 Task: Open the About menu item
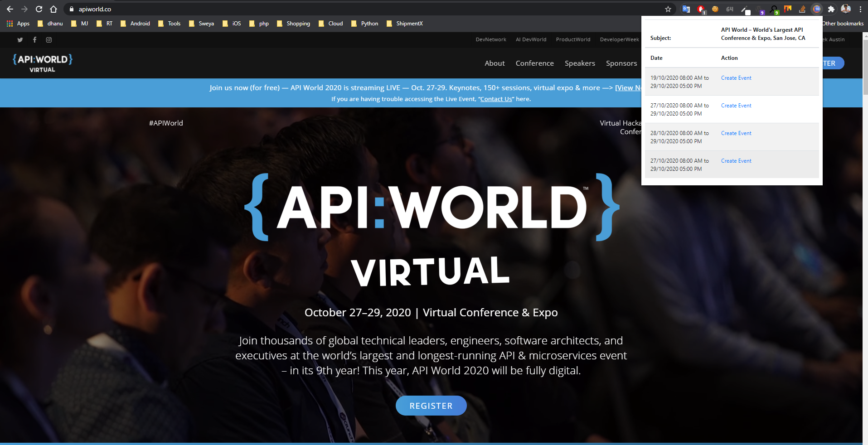pyautogui.click(x=495, y=63)
